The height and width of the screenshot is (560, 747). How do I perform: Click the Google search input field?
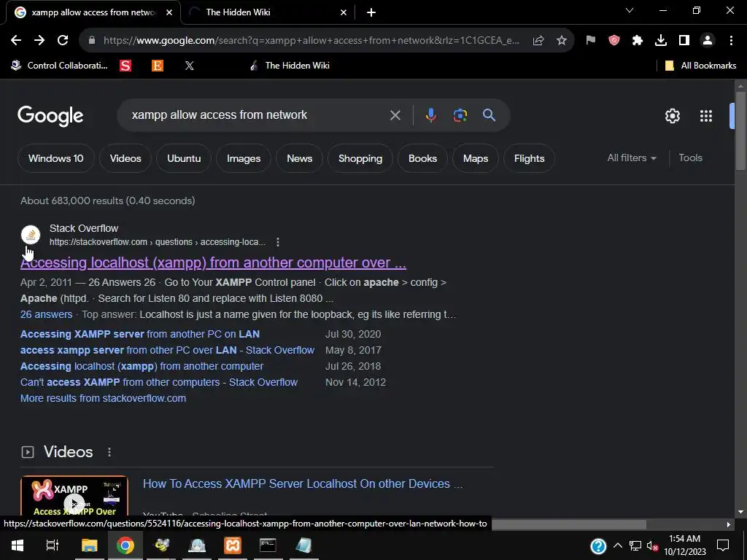258,115
